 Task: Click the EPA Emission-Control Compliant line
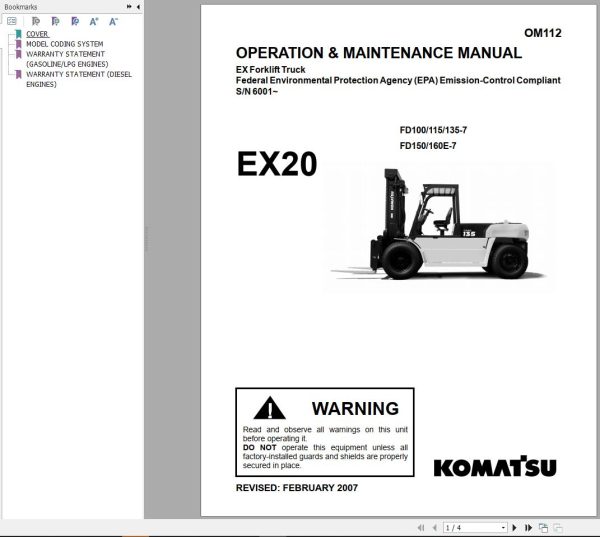coord(398,80)
